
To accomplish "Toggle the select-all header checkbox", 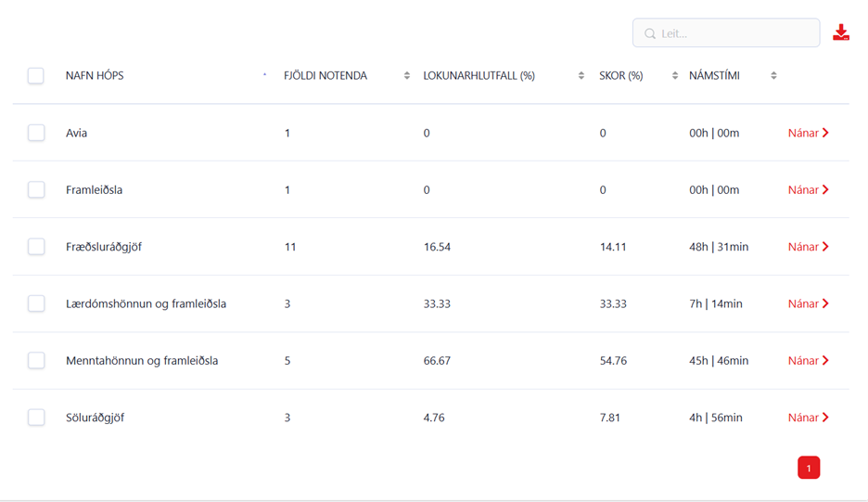I will 36,75.
